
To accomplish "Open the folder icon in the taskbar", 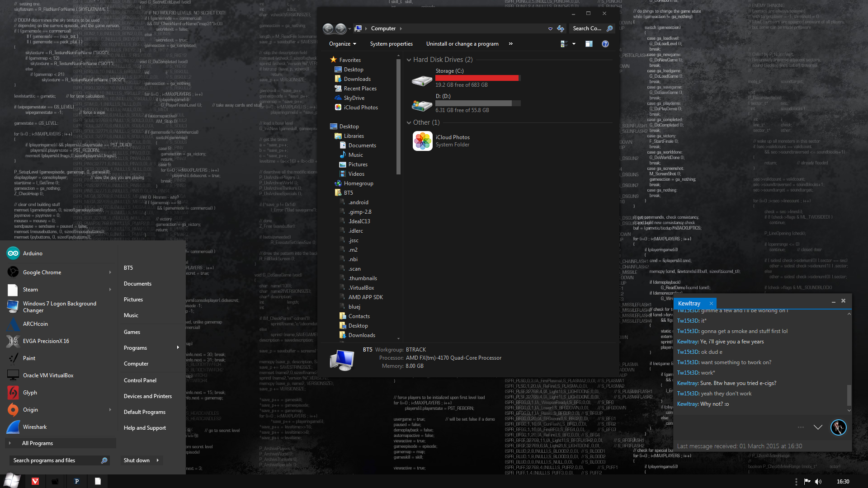I will [x=55, y=481].
